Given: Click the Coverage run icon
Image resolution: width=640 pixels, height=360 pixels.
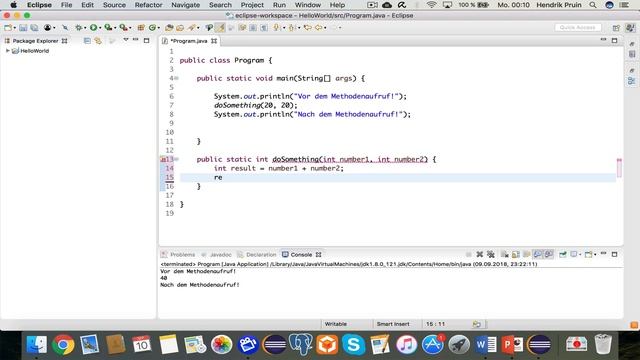Looking at the screenshot, I should coord(108,28).
